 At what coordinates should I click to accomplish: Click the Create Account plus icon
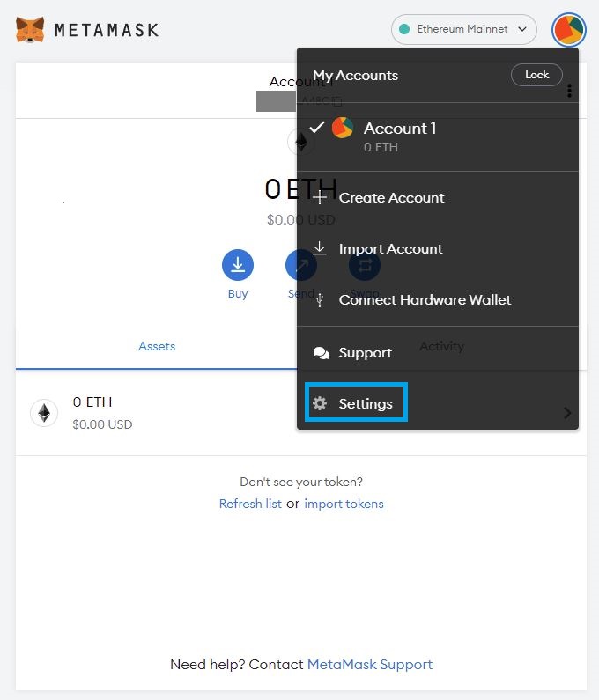tap(320, 197)
